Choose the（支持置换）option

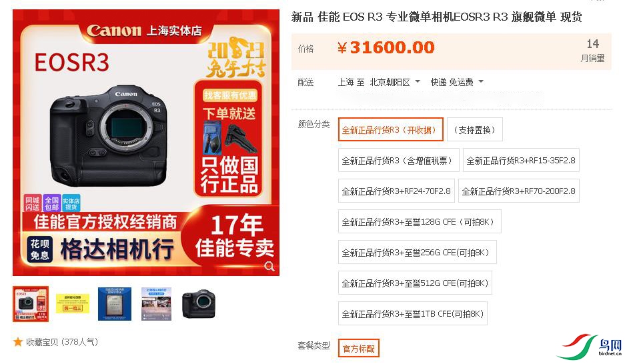coord(475,129)
